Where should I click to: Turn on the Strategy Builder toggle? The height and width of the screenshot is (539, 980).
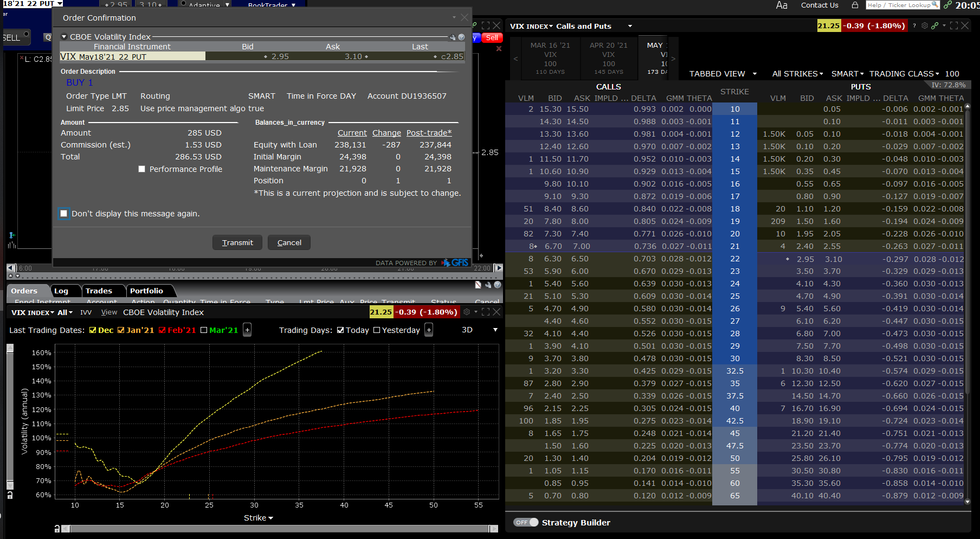coord(526,522)
